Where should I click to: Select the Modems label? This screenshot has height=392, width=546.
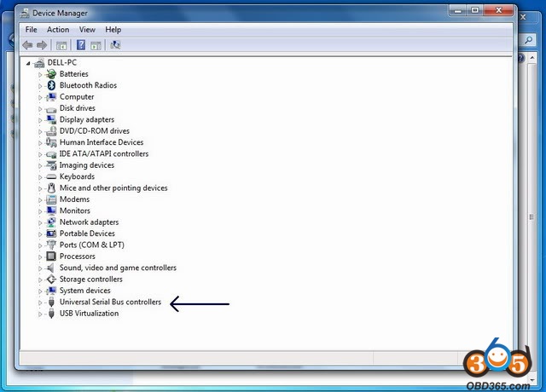pos(74,199)
